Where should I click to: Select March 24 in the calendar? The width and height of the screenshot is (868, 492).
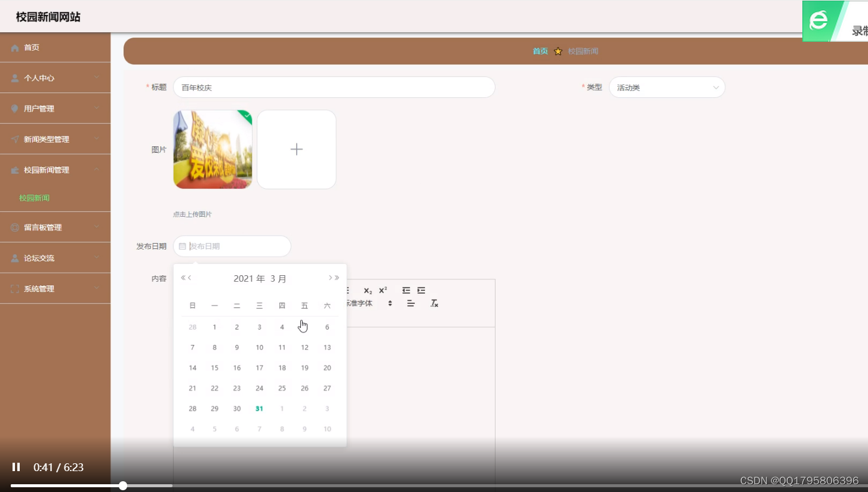click(259, 388)
